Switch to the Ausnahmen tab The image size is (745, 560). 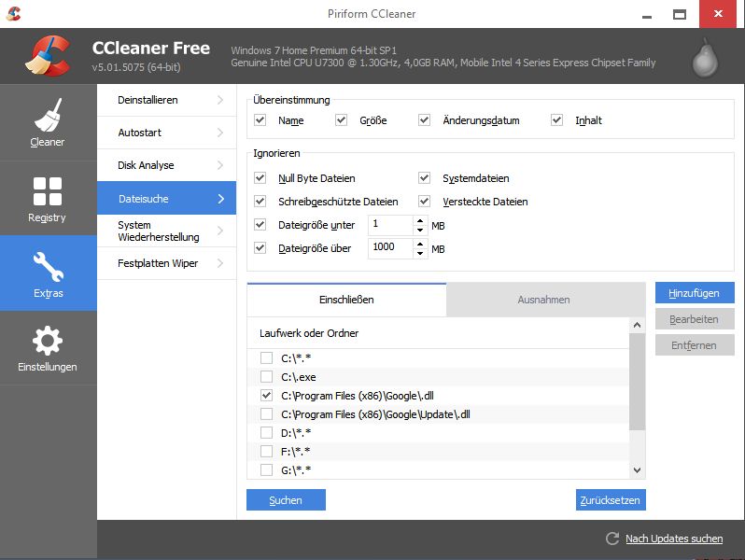[x=543, y=300]
